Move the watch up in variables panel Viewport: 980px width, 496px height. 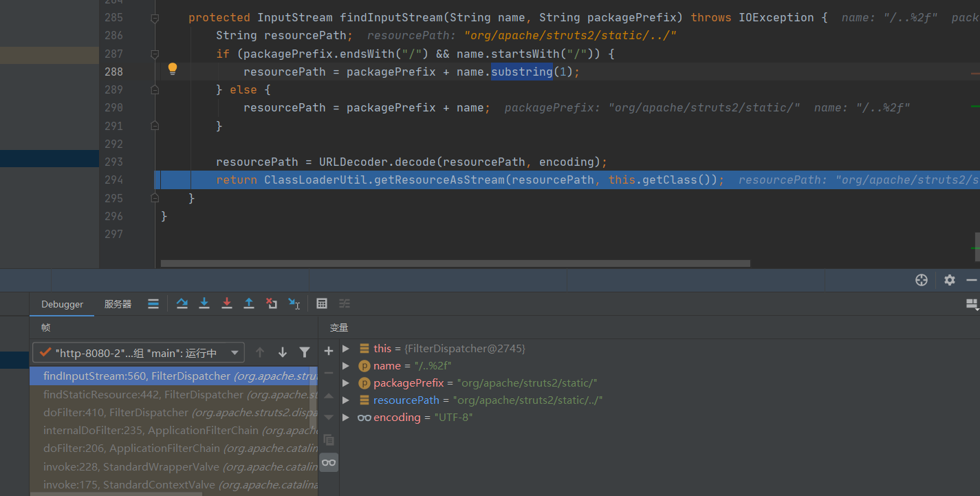click(x=329, y=396)
